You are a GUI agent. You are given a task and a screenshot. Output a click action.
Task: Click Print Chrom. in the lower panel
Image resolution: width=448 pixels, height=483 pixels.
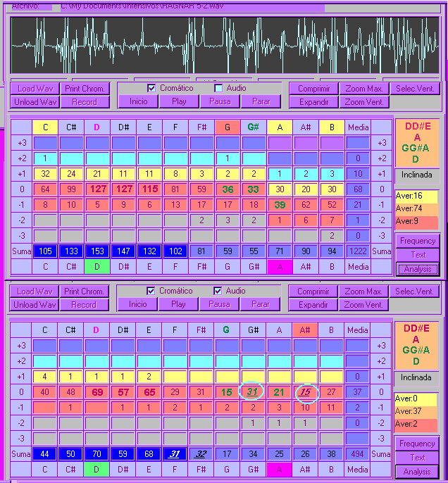tap(85, 291)
